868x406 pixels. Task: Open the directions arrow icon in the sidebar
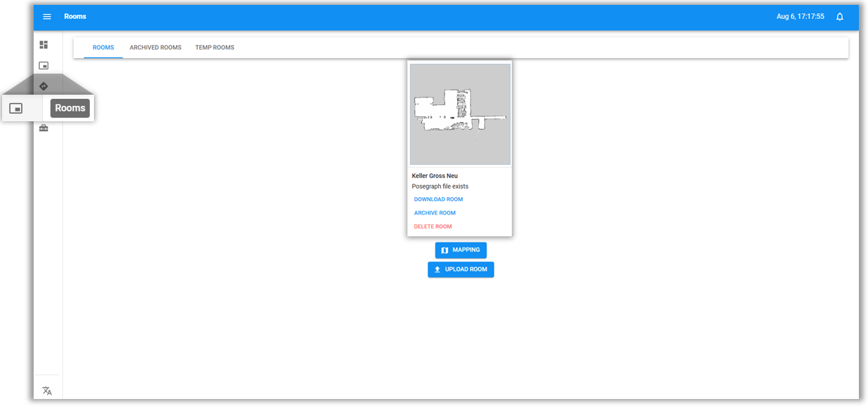tap(43, 86)
